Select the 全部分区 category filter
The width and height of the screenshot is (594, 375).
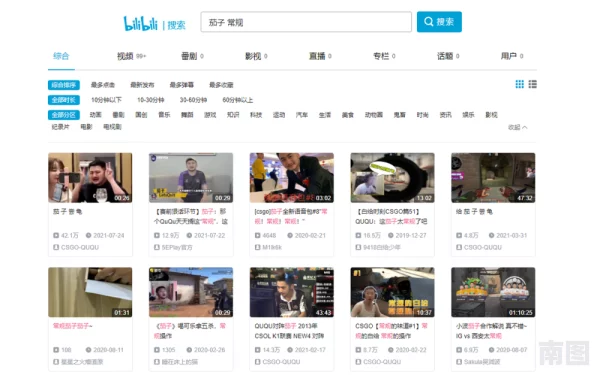tap(64, 115)
